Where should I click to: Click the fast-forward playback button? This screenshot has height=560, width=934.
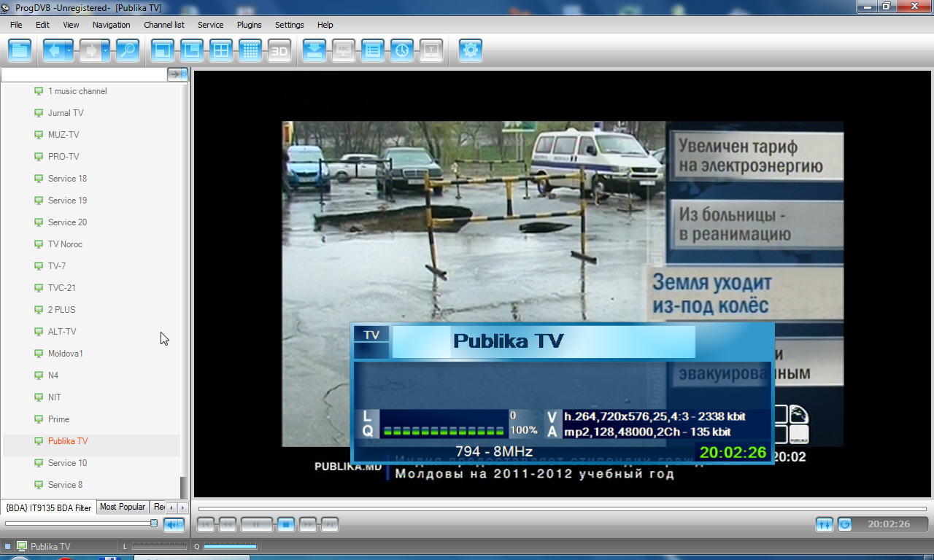tap(308, 524)
